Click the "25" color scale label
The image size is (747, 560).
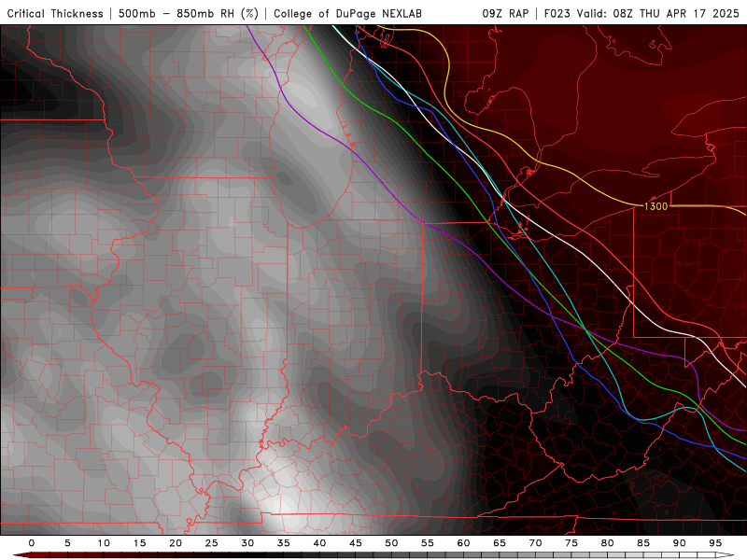[x=212, y=543]
